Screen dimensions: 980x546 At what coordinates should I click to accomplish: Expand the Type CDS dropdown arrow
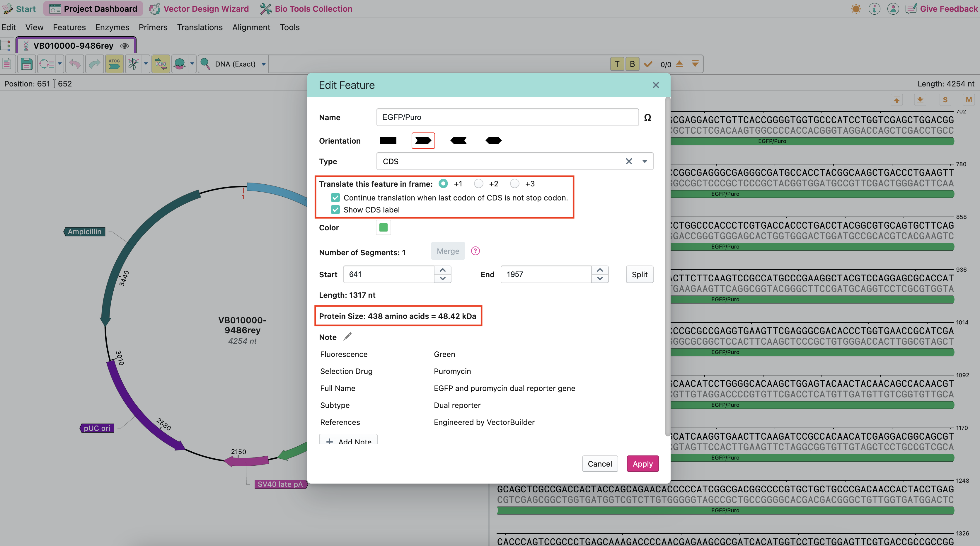[645, 161]
